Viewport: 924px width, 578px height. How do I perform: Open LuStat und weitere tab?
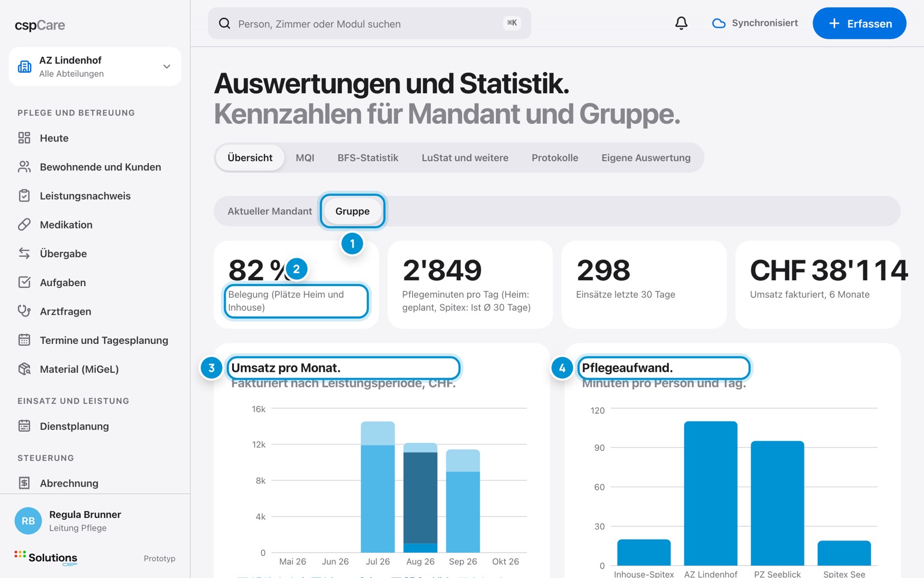(465, 158)
